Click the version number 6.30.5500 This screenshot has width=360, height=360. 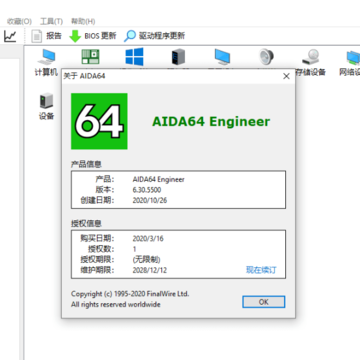[147, 190]
